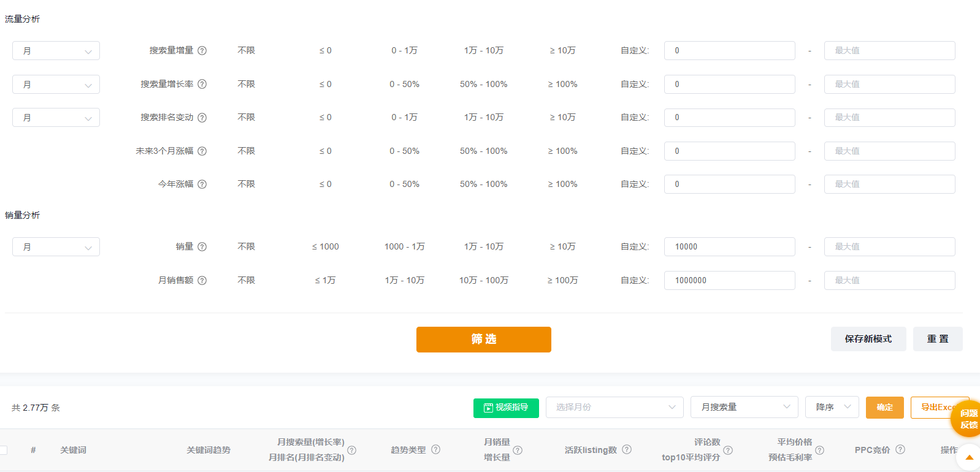Choose ≥ 100万 for 月销售额
Viewport: 980px width, 472px height.
click(x=562, y=280)
